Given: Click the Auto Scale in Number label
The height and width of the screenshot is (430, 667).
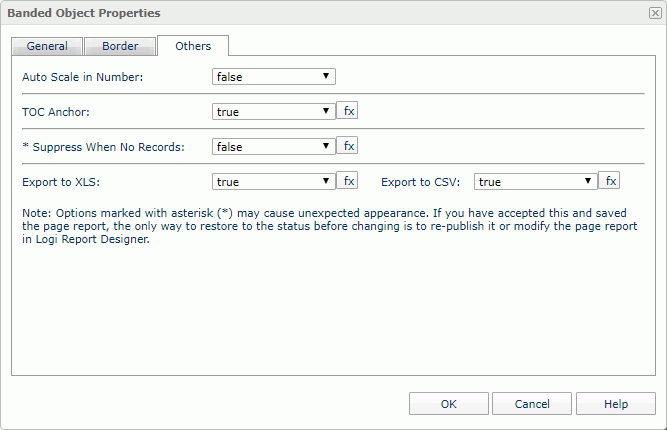Looking at the screenshot, I should click(x=83, y=77).
